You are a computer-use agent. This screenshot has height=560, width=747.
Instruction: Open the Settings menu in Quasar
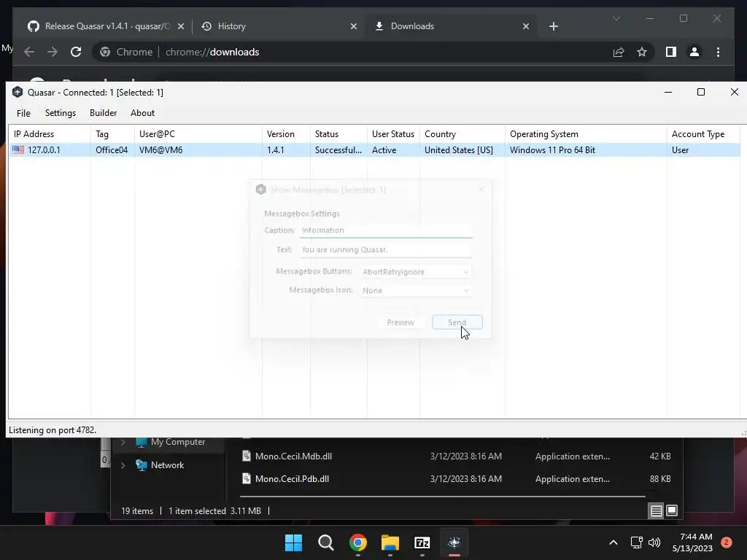coord(61,113)
